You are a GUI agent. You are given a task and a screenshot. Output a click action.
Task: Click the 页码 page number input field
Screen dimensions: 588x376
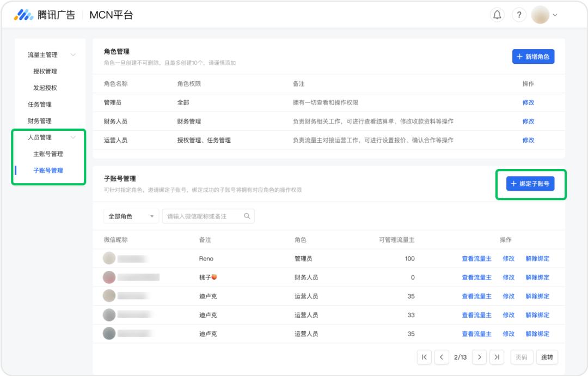(522, 357)
